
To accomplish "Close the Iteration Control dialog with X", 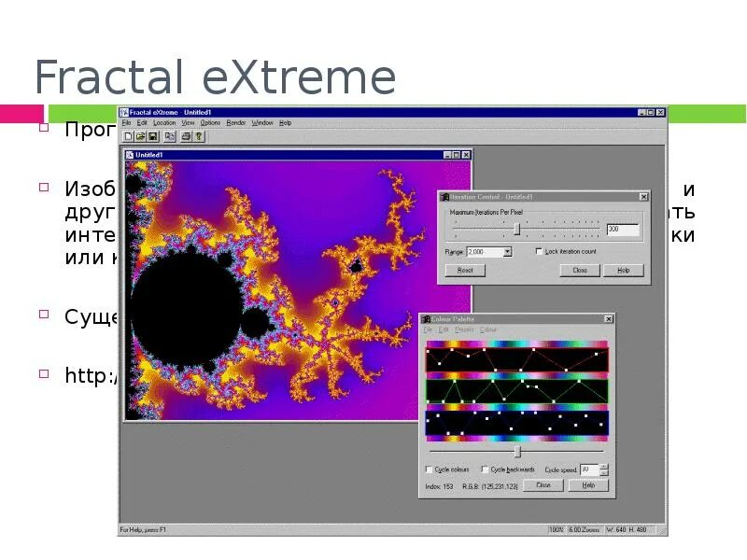I will [643, 197].
